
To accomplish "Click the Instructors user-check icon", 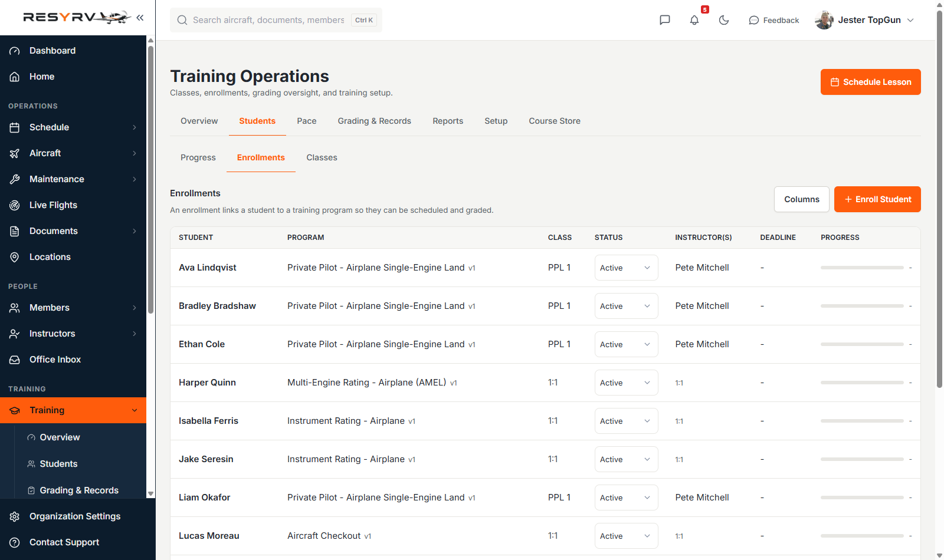I will [x=15, y=334].
